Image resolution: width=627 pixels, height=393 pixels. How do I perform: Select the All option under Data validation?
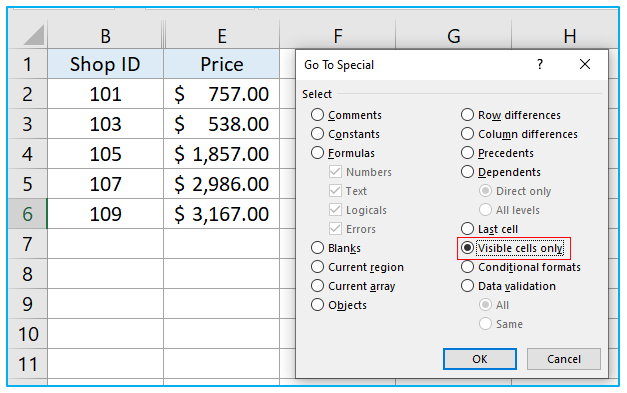485,305
